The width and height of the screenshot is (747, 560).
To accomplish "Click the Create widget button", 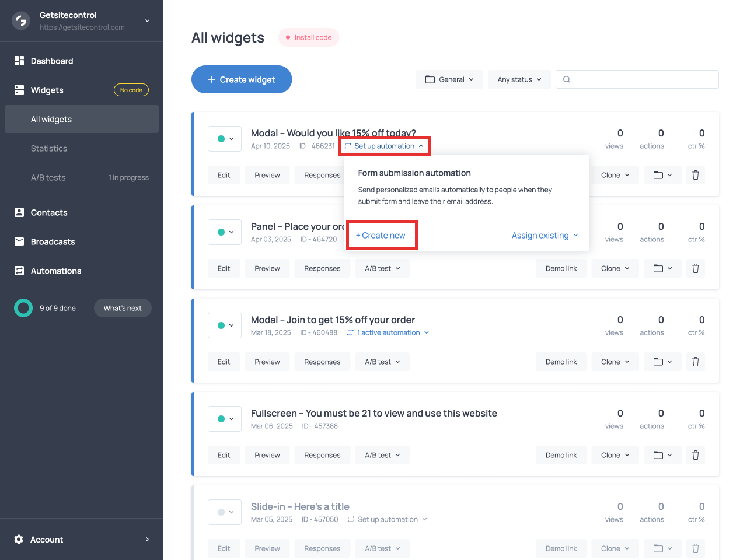I will (x=242, y=79).
